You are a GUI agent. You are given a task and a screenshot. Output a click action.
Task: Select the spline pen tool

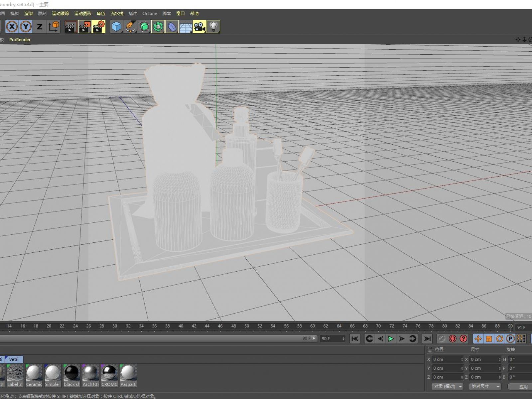130,27
